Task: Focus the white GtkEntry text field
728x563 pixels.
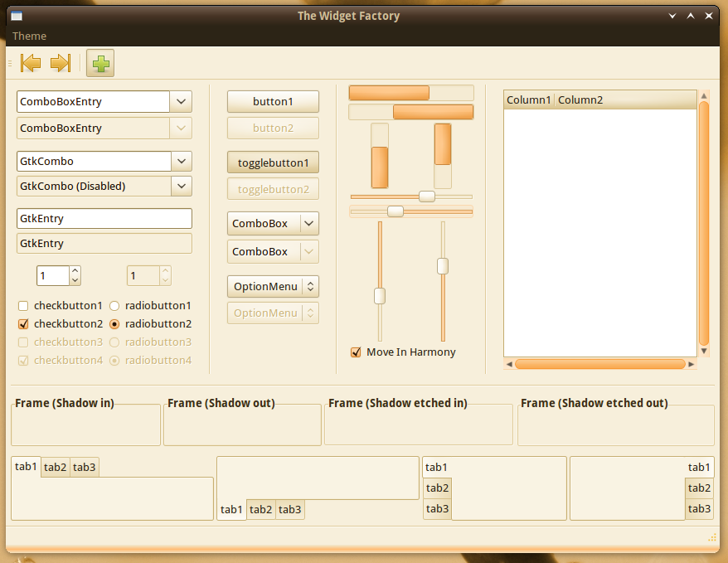Action: 104,219
